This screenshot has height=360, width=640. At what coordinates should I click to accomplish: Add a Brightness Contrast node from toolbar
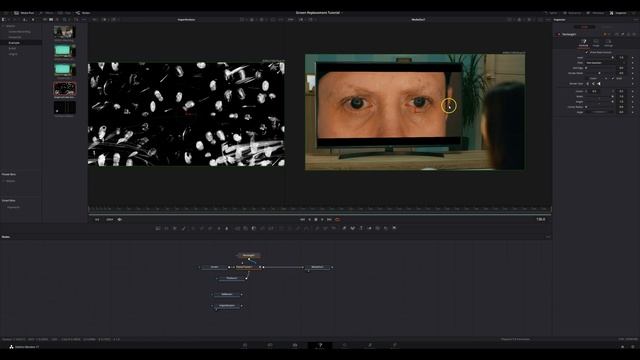click(219, 228)
